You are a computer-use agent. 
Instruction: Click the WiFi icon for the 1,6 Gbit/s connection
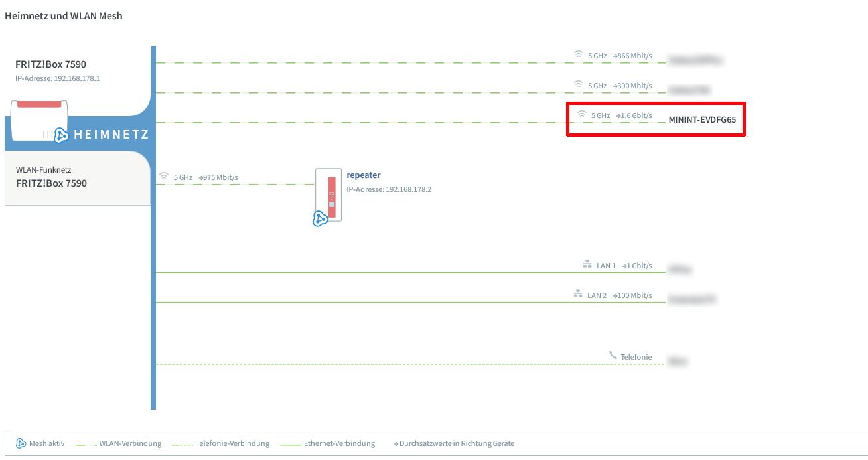coord(582,115)
